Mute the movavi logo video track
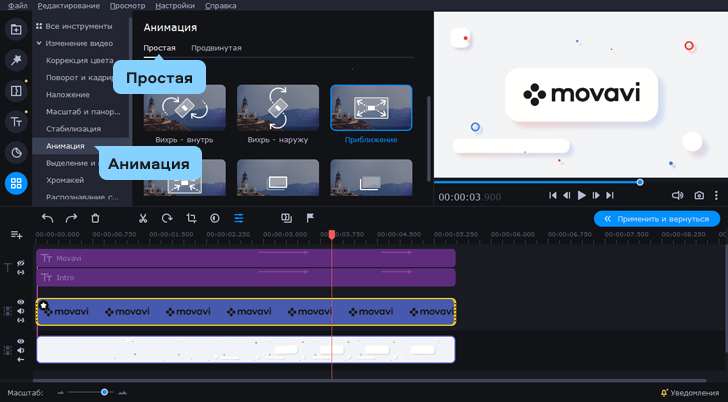Screen dimensions: 728x402 (20, 311)
